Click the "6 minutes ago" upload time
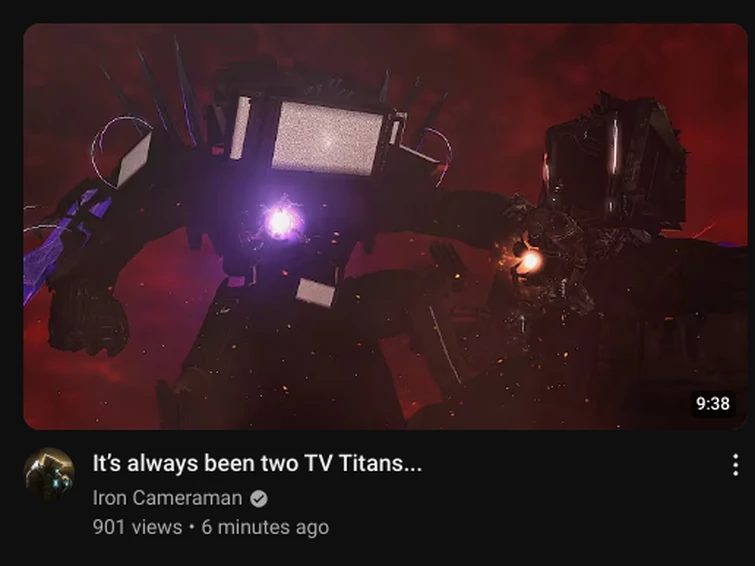Image resolution: width=755 pixels, height=566 pixels. coord(265,527)
